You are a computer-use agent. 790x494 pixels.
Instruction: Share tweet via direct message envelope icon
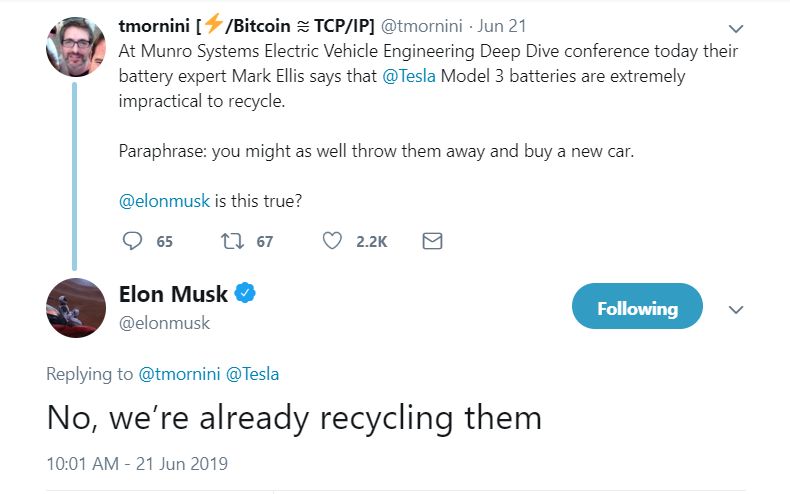(432, 241)
